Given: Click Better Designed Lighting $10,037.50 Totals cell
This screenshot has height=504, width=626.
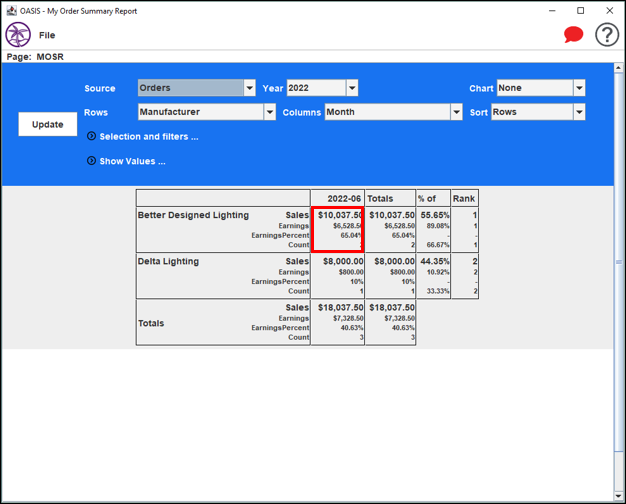Looking at the screenshot, I should point(392,215).
